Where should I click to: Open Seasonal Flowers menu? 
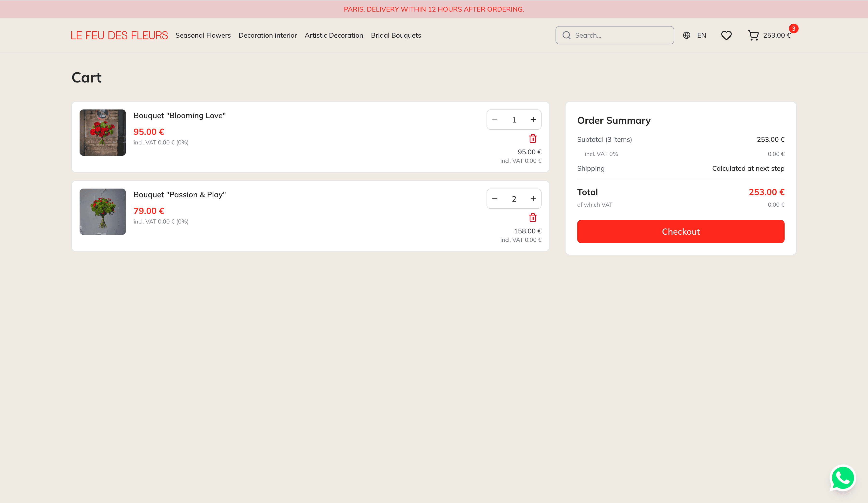click(203, 35)
